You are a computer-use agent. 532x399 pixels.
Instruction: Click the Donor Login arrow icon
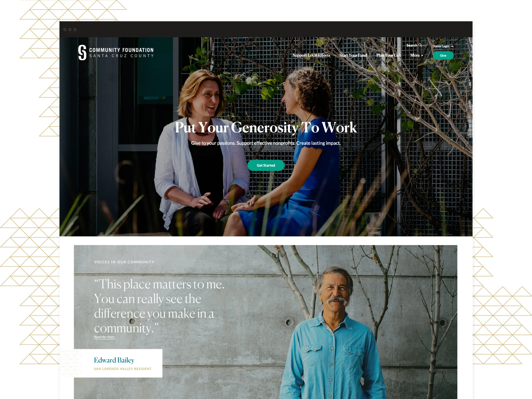(452, 46)
